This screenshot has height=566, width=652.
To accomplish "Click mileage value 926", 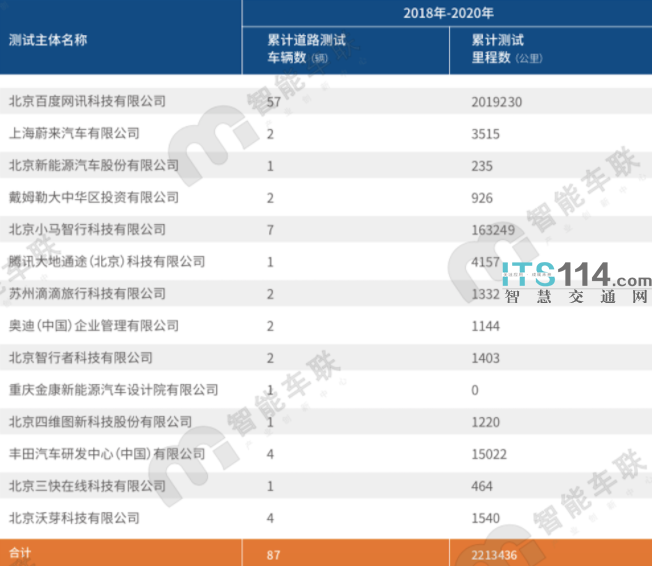I will [482, 198].
